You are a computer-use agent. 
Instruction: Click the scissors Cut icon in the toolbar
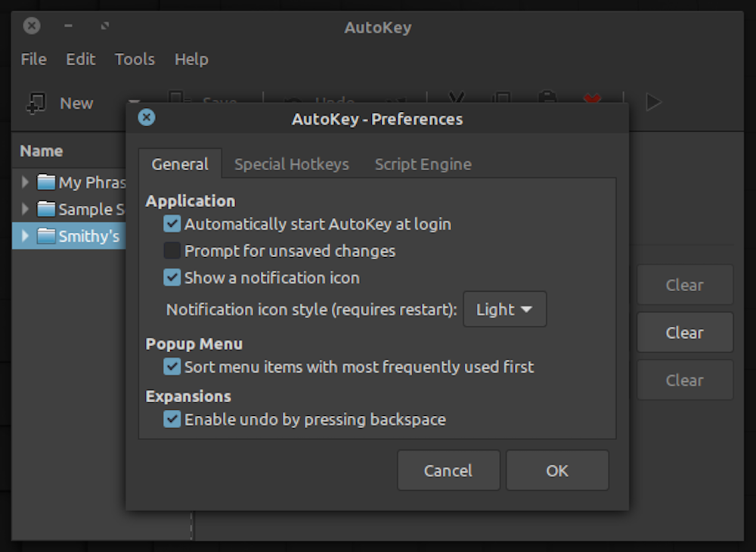tap(456, 98)
